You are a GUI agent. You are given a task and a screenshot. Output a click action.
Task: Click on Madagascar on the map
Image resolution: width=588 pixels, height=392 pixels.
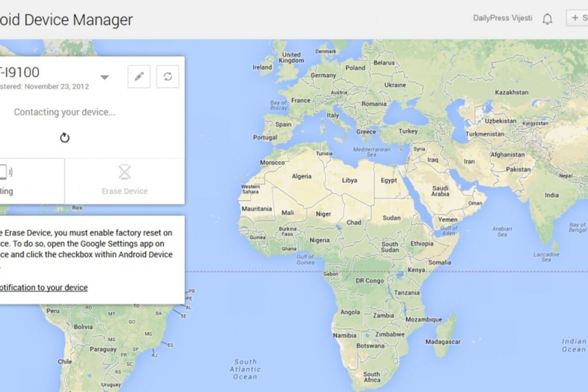tap(441, 342)
